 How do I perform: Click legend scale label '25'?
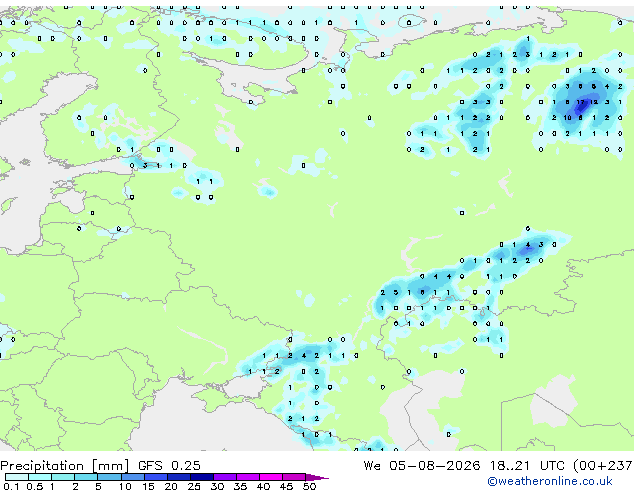(x=194, y=486)
